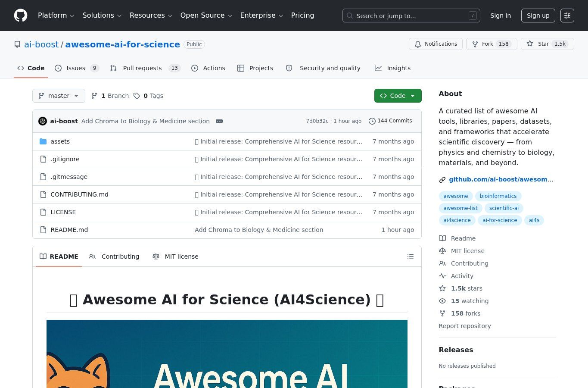588x388 pixels.
Task: Select the Contributing tab in README panel
Action: tap(114, 257)
